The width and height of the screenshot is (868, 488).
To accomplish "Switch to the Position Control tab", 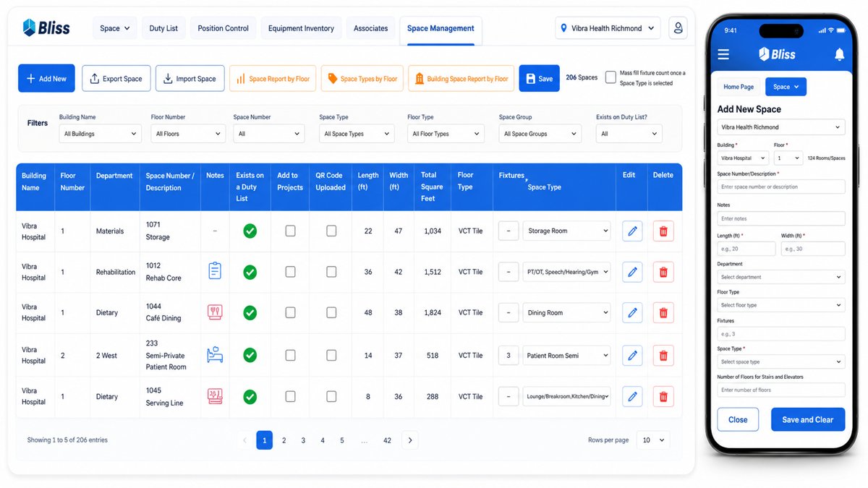I will (224, 28).
